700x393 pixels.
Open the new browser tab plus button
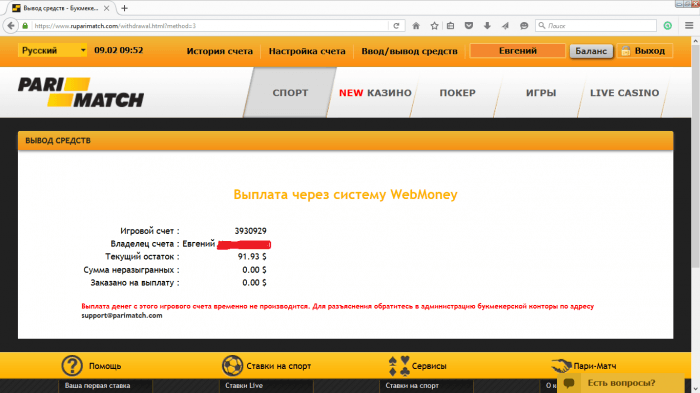125,8
